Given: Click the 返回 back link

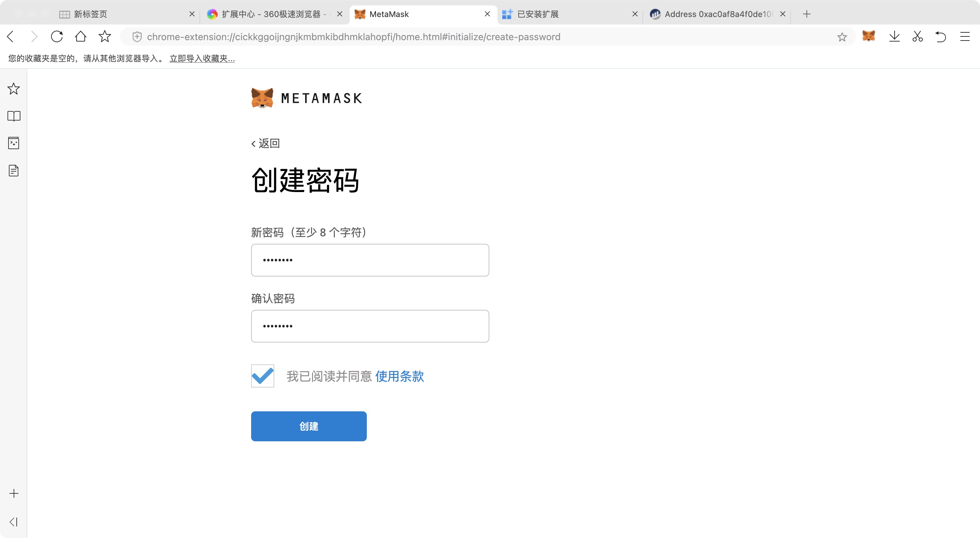Looking at the screenshot, I should pyautogui.click(x=265, y=144).
